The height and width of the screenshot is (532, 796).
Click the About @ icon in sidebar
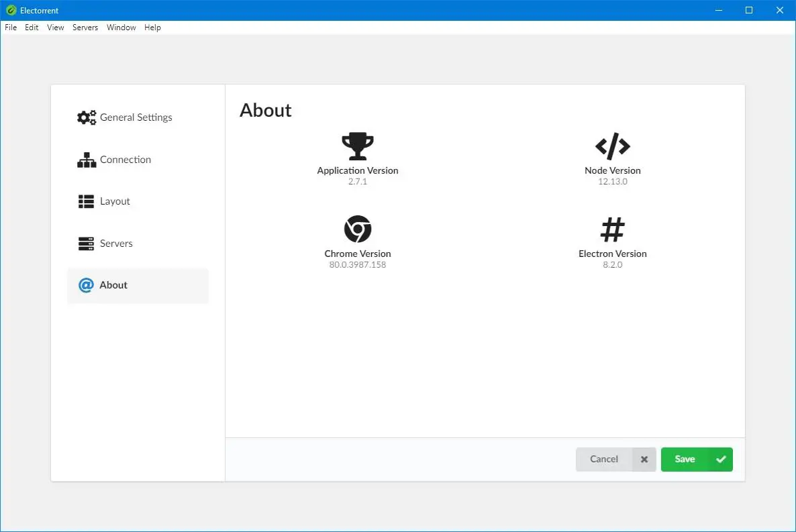coord(86,285)
